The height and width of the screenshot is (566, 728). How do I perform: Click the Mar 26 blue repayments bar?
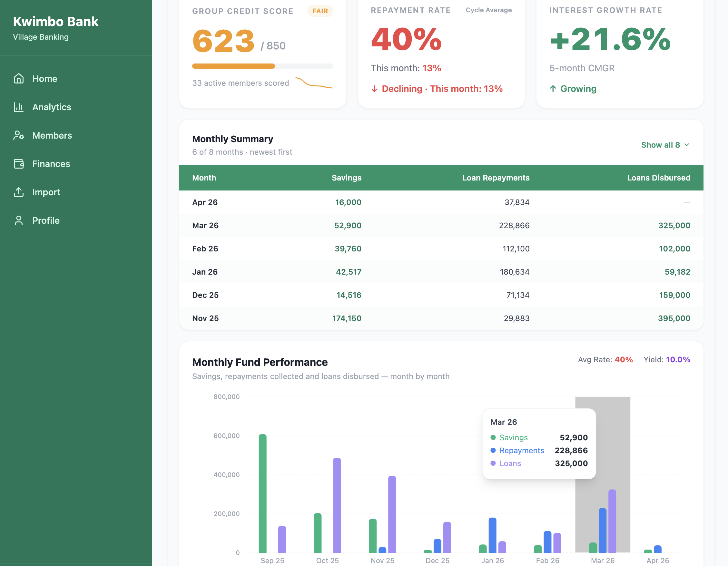tap(603, 530)
